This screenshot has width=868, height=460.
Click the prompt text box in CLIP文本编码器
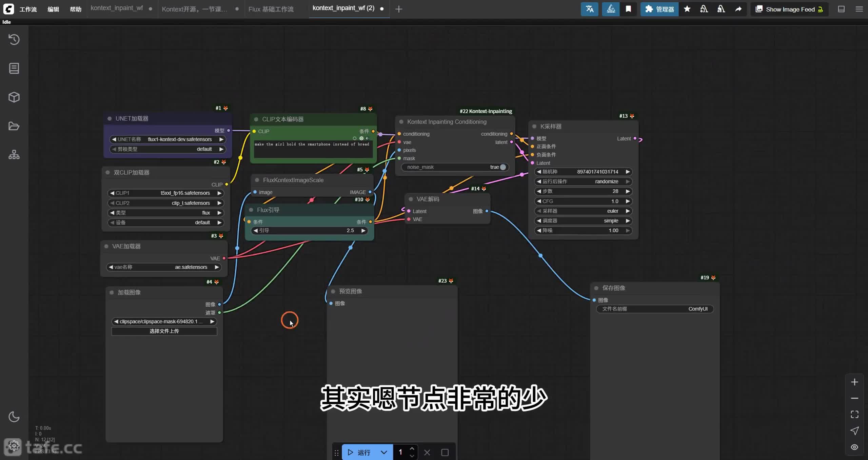click(x=313, y=149)
